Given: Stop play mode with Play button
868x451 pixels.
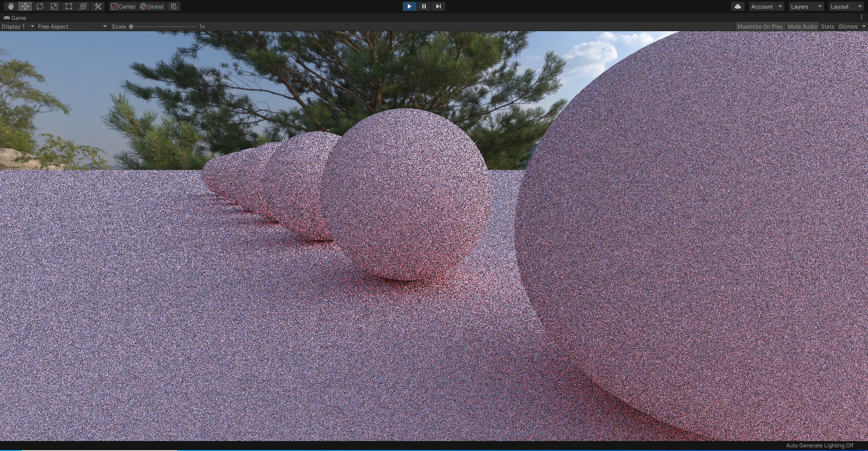Looking at the screenshot, I should tap(409, 6).
